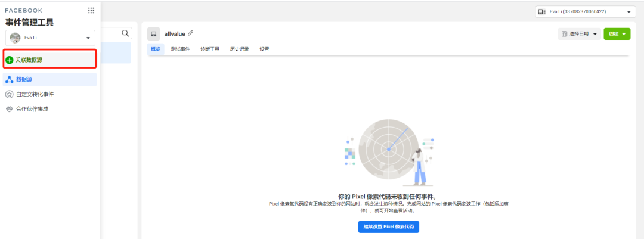
Task: Open the Facebook apps grid menu icon
Action: tap(91, 11)
